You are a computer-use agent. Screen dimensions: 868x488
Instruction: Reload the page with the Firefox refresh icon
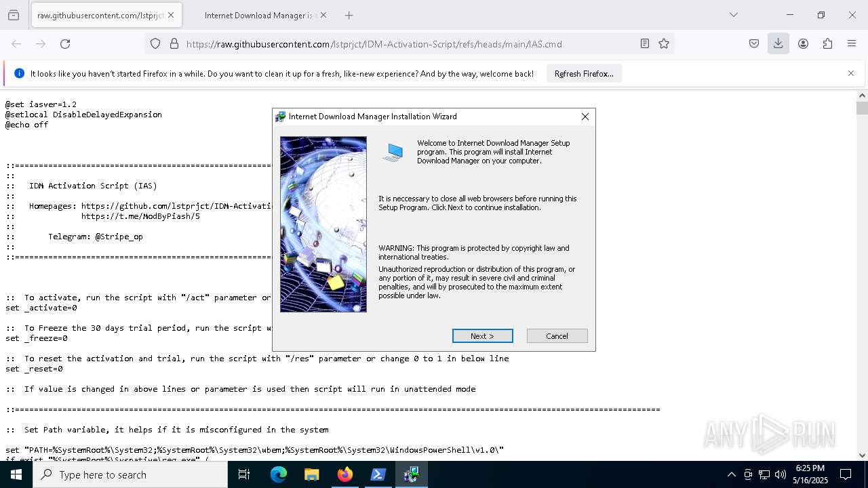click(65, 44)
